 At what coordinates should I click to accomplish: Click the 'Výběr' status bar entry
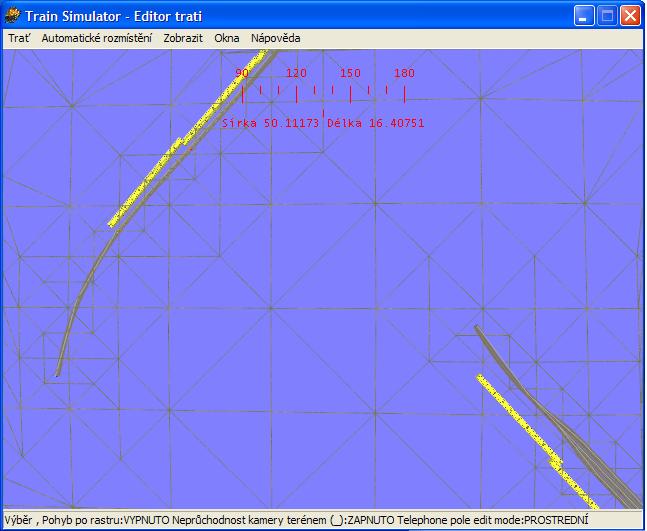pos(18,520)
